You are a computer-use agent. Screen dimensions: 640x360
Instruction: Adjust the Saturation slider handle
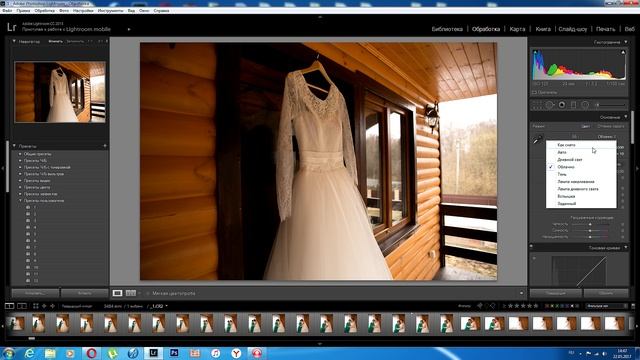point(590,237)
